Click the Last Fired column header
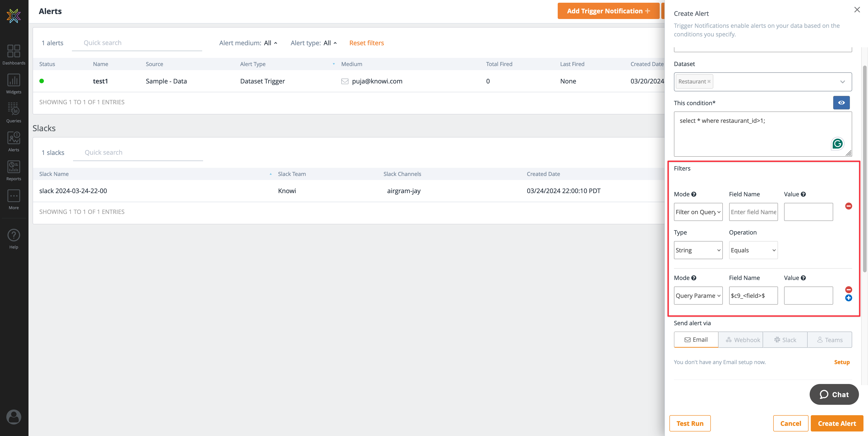Screen dimensions: 868x436 [572, 64]
